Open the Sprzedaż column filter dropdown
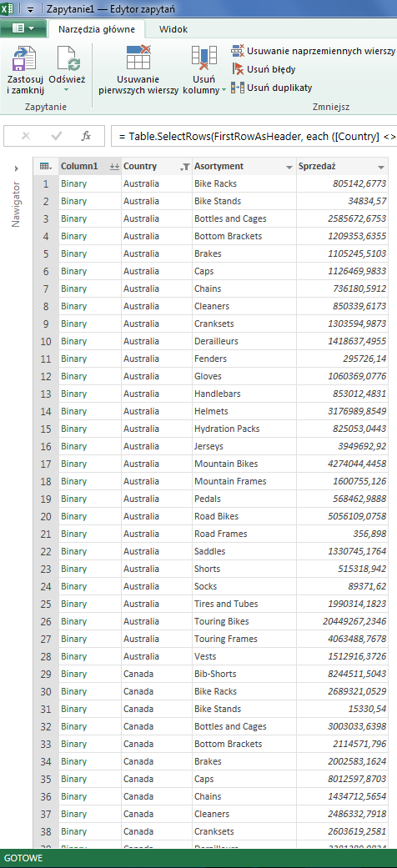 (381, 167)
